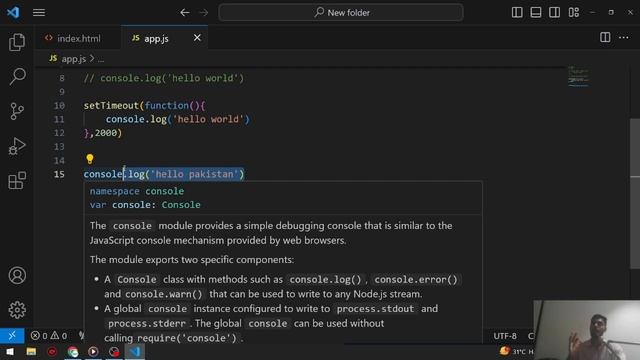Click the commented console.log on line 8
This screenshot has width=640, height=360.
coord(164,78)
